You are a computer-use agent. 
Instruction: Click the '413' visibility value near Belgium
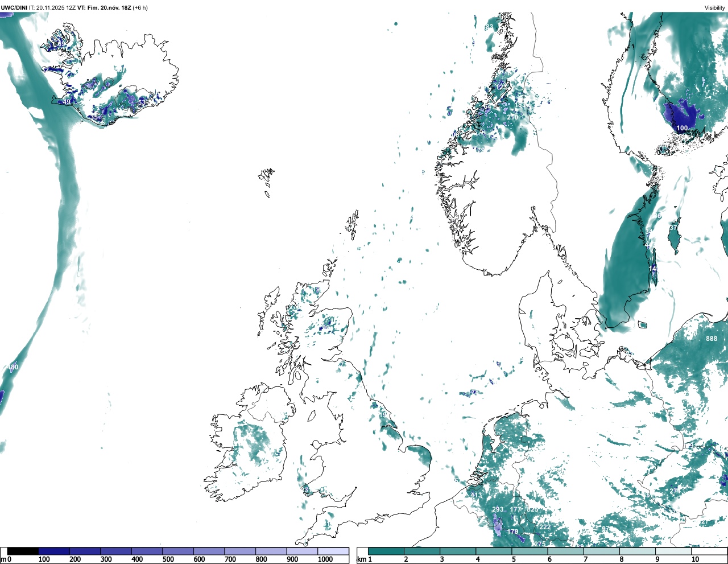477,495
